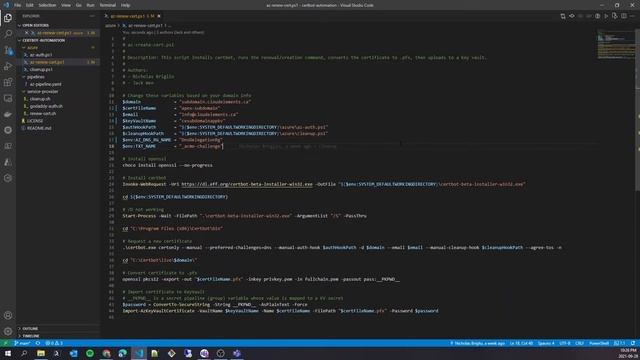Image resolution: width=640 pixels, height=360 pixels.
Task: Click the Ln/Col cursor position in status bar
Action: point(521,343)
